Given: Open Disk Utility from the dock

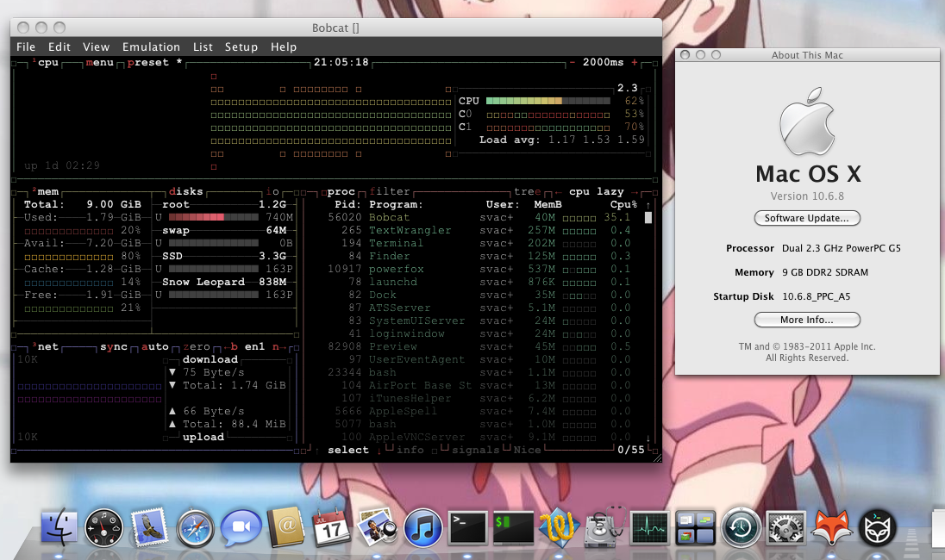Looking at the screenshot, I should point(604,528).
